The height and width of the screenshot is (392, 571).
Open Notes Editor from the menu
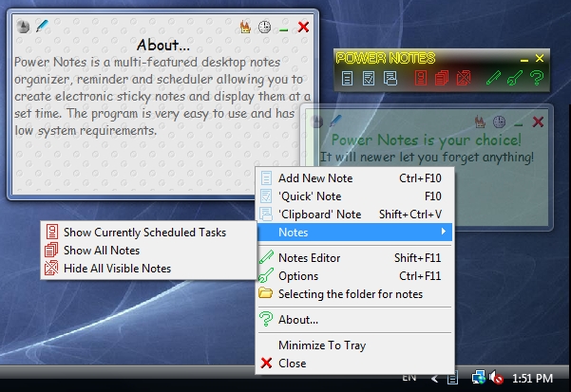pos(355,258)
